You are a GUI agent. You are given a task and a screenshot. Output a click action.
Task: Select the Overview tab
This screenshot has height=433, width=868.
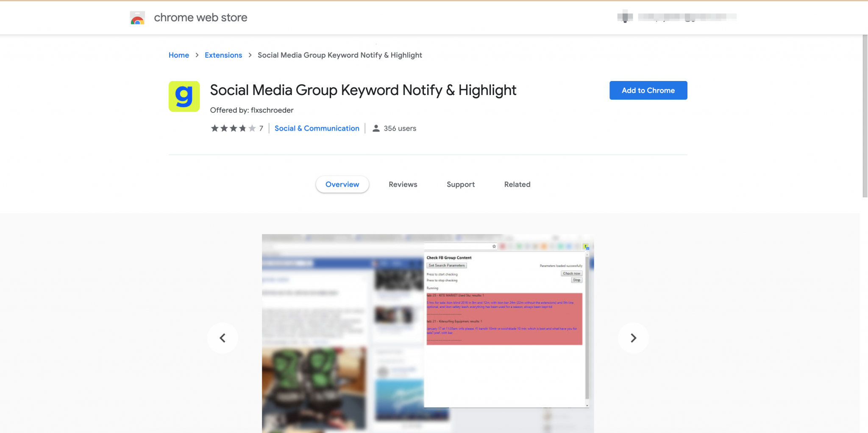coord(342,184)
